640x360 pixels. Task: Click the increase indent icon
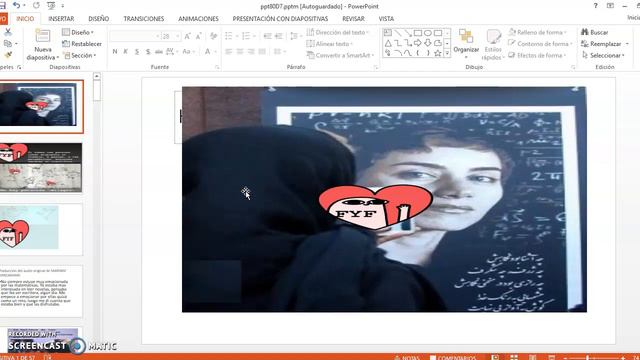pos(278,36)
